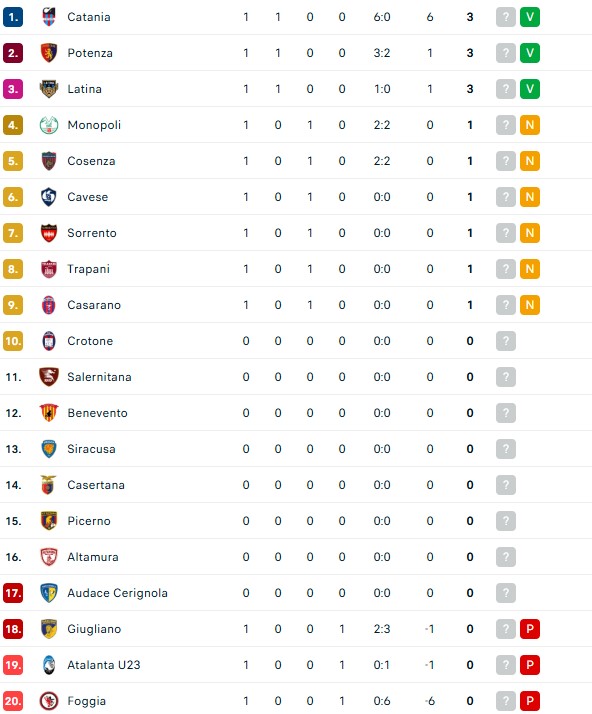This screenshot has width=592, height=714.
Task: Click orange N form badge for Monopoli
Action: click(530, 125)
